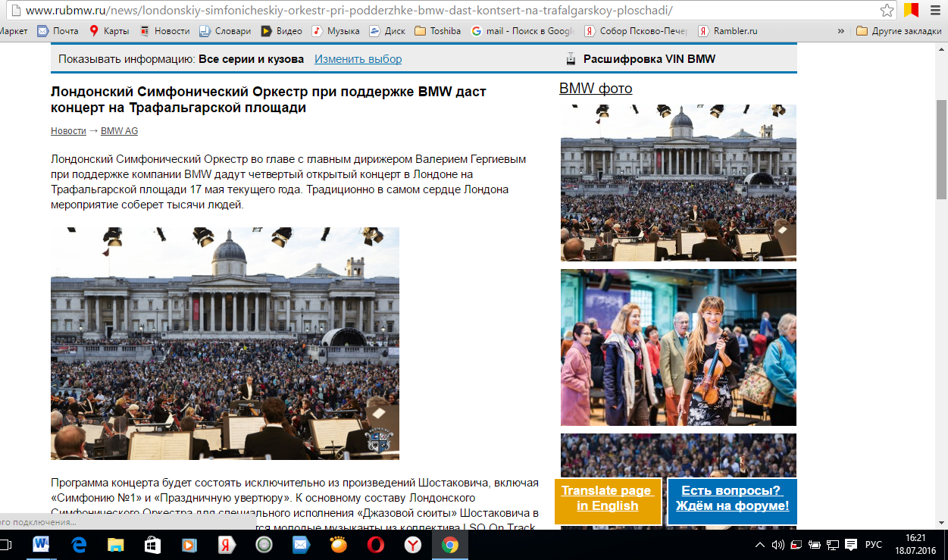Go to BMW AG breadcrumb link
The image size is (948, 560).
[x=120, y=131]
